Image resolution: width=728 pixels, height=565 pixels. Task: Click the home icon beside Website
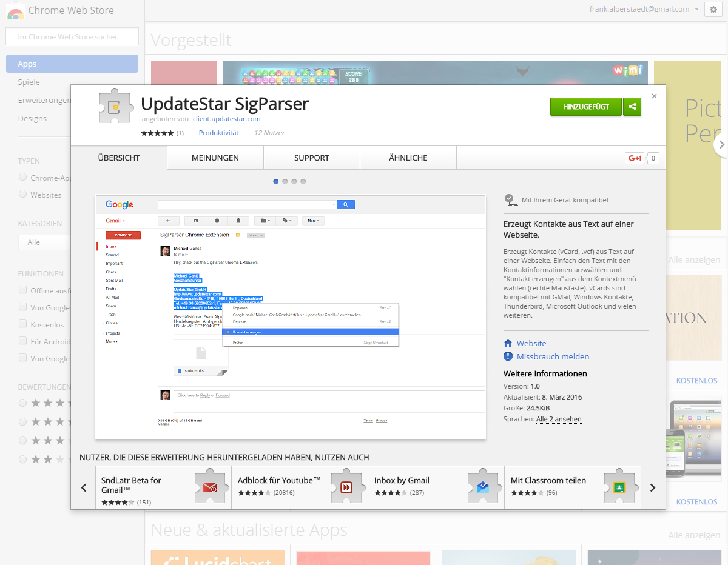(510, 343)
